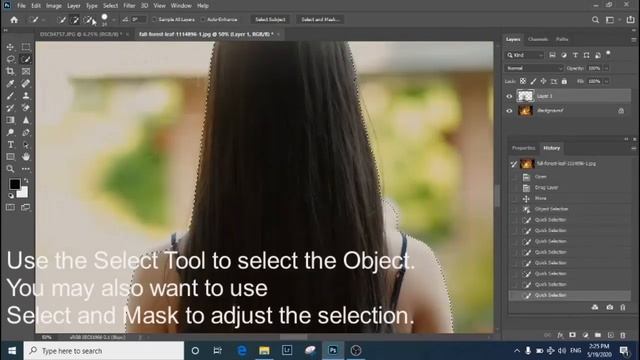Switch to the Channels tab

click(538, 39)
